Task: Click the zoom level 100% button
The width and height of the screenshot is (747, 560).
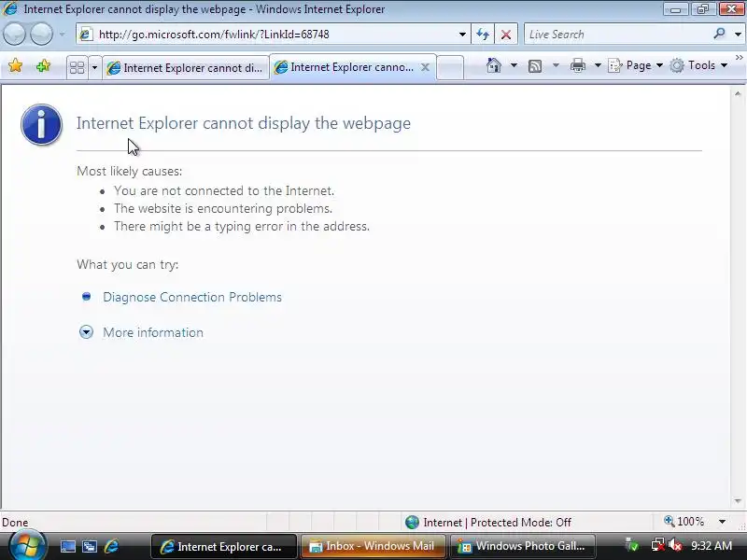Action: pyautogui.click(x=684, y=522)
